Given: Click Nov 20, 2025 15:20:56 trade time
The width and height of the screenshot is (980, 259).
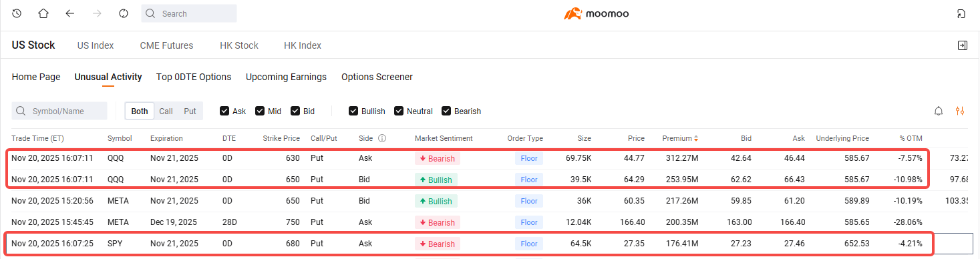Looking at the screenshot, I should coord(52,202).
